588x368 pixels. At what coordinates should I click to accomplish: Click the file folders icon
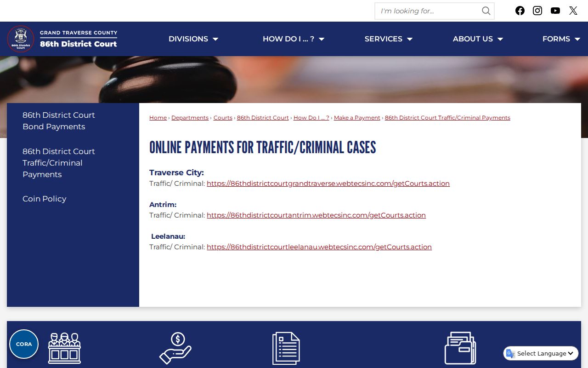coord(460,348)
